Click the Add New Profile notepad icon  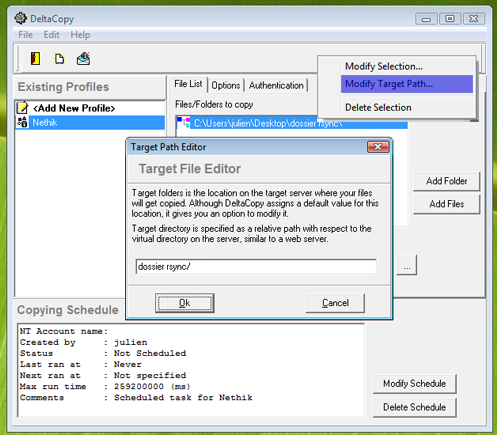click(x=23, y=108)
